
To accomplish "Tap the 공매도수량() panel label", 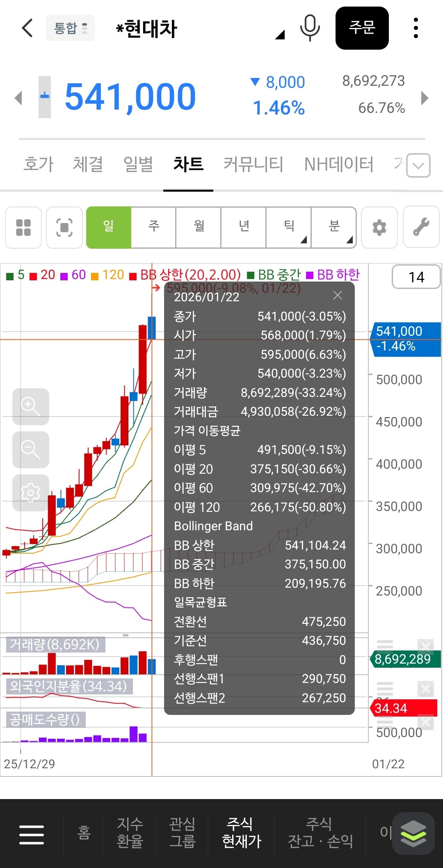I will point(46,719).
